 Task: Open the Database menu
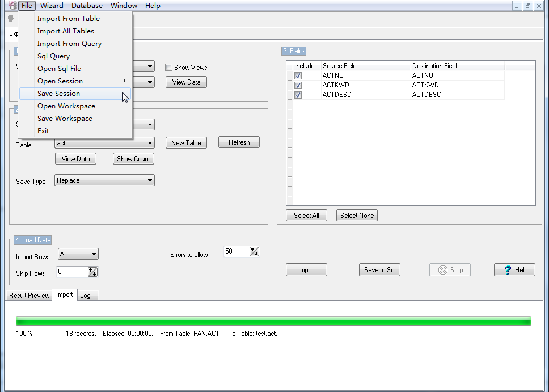click(87, 6)
